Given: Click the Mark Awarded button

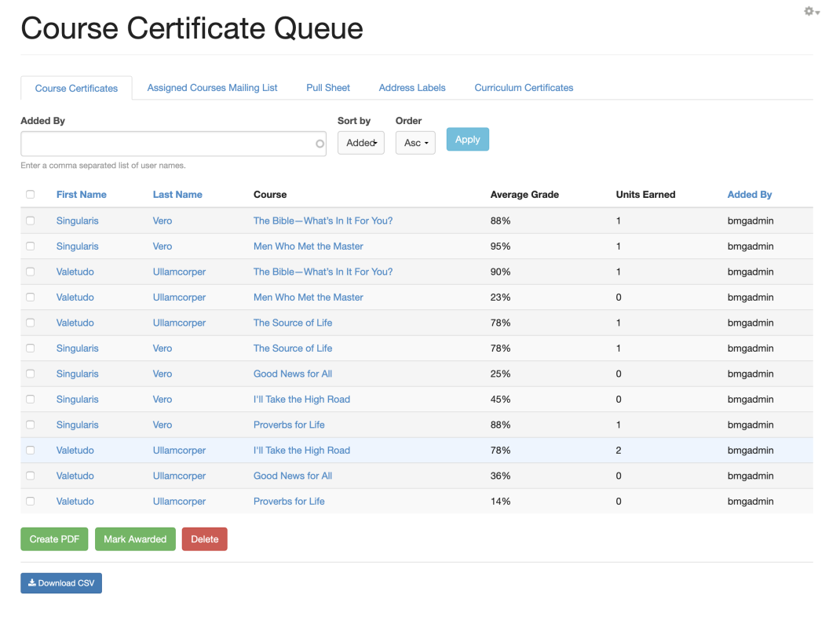Looking at the screenshot, I should pyautogui.click(x=135, y=539).
